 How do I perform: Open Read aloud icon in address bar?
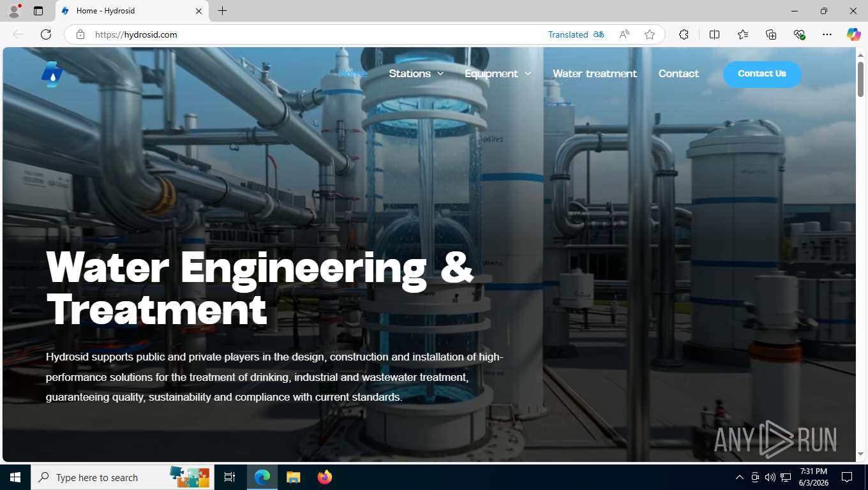click(624, 34)
